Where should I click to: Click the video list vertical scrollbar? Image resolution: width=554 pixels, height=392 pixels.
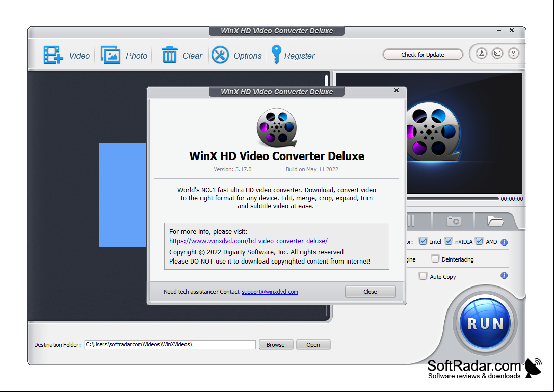coord(327,194)
